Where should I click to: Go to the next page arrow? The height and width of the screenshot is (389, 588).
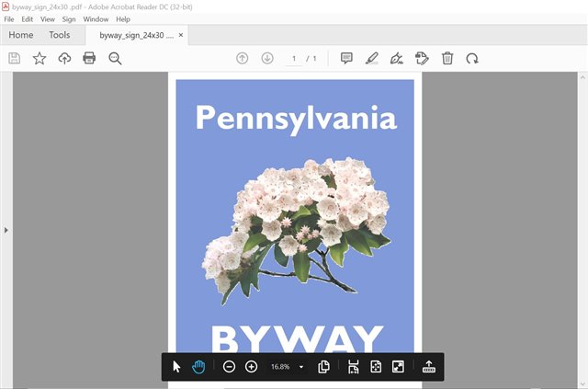pos(267,58)
